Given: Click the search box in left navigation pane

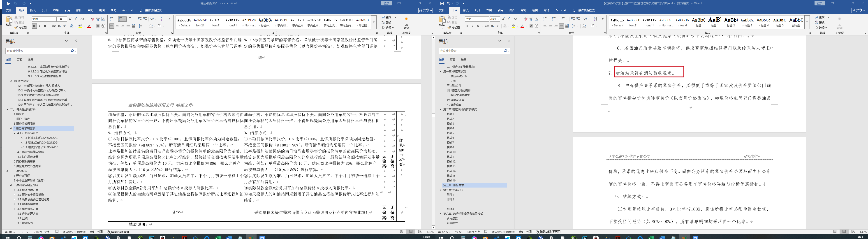Looking at the screenshot, I should pos(38,51).
